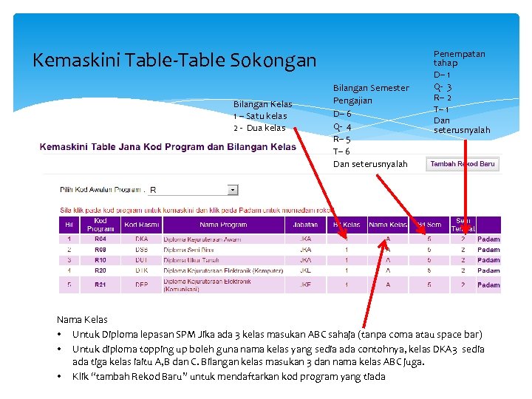Select the Nama Program column header

pos(224,225)
